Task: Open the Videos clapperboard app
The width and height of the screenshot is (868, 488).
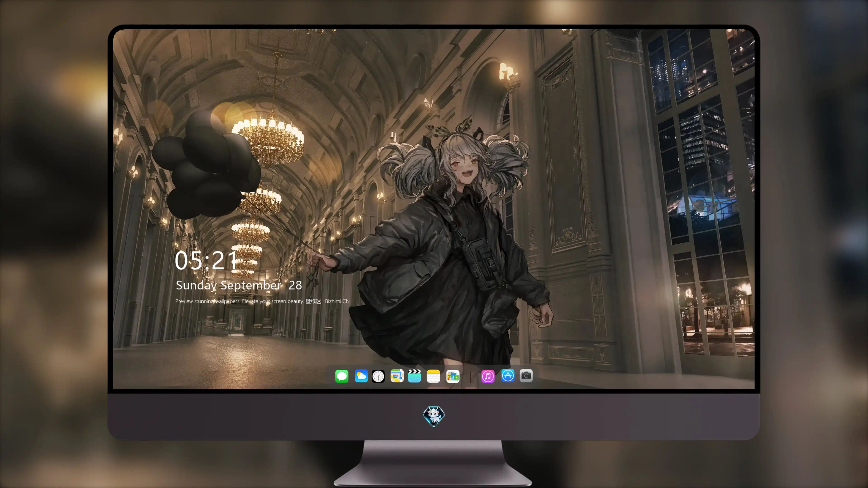Action: [415, 376]
